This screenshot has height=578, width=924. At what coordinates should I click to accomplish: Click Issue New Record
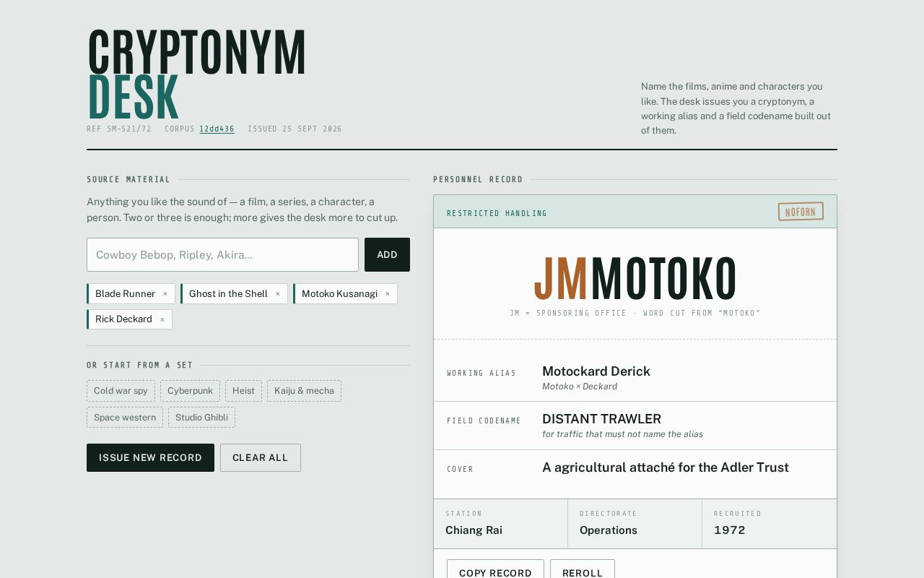click(150, 458)
